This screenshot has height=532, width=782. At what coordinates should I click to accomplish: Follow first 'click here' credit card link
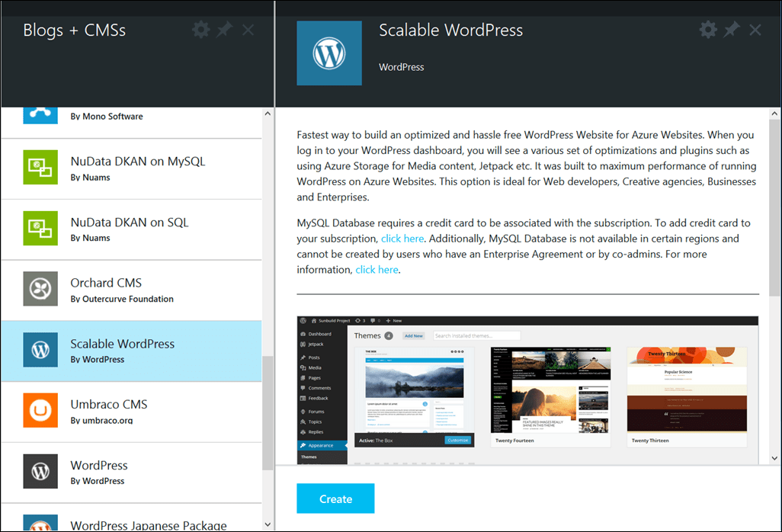click(402, 239)
